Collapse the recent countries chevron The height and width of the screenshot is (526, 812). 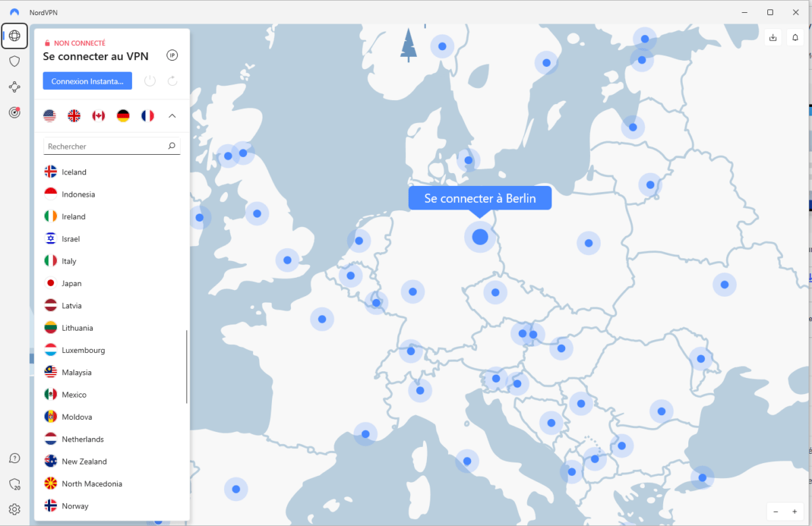tap(172, 116)
